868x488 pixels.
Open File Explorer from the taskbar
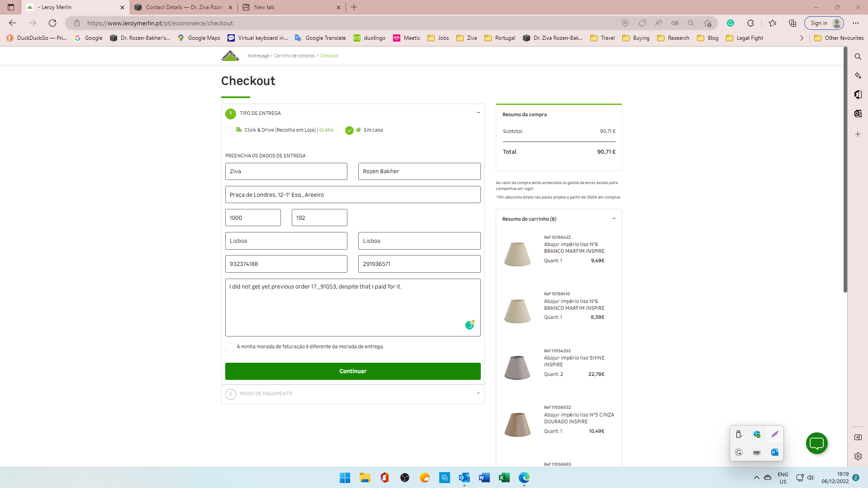(x=365, y=478)
